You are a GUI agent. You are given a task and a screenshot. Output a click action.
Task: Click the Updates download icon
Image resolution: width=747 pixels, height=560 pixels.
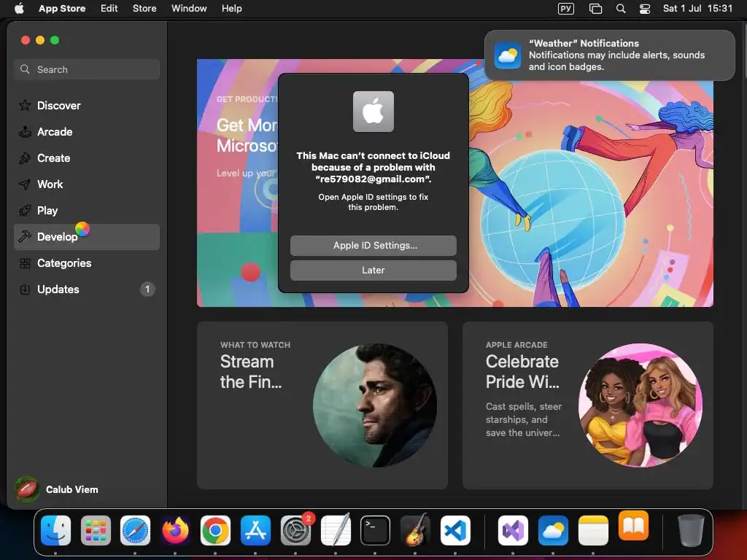[x=25, y=289]
